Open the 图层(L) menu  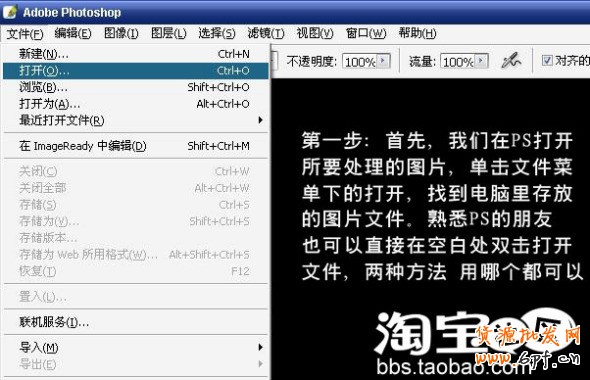tap(169, 33)
